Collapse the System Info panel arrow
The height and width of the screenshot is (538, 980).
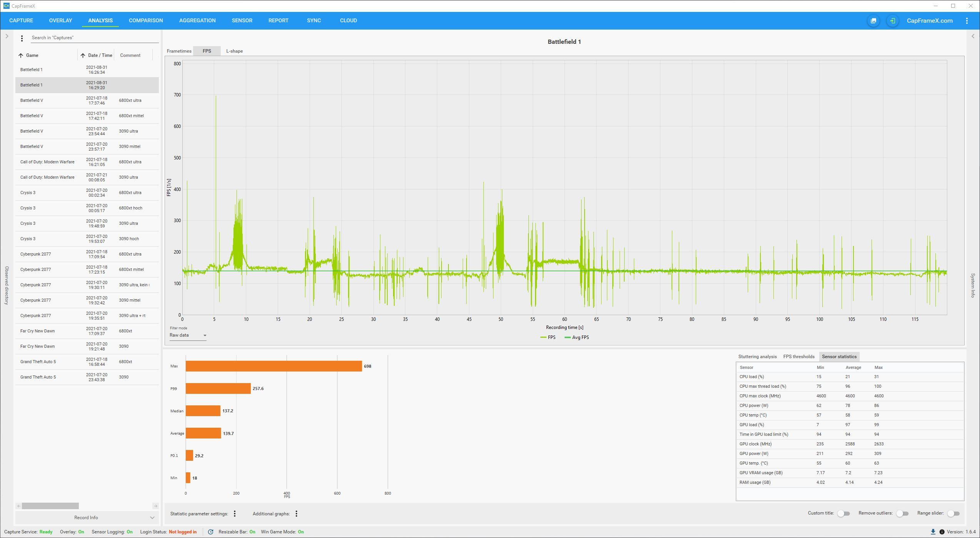click(x=973, y=36)
